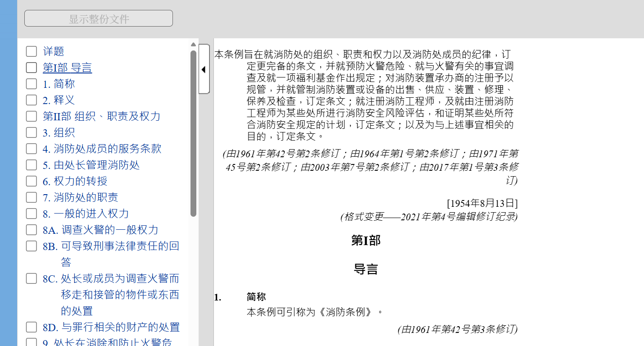Check the box for 第I部 导言
Viewport: 644px width, 346px height.
point(32,68)
